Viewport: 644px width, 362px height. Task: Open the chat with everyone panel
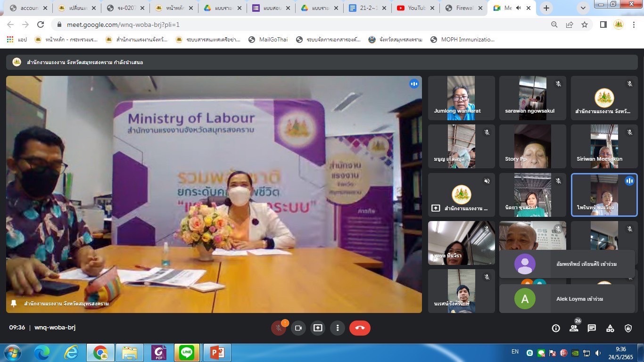[x=592, y=328]
